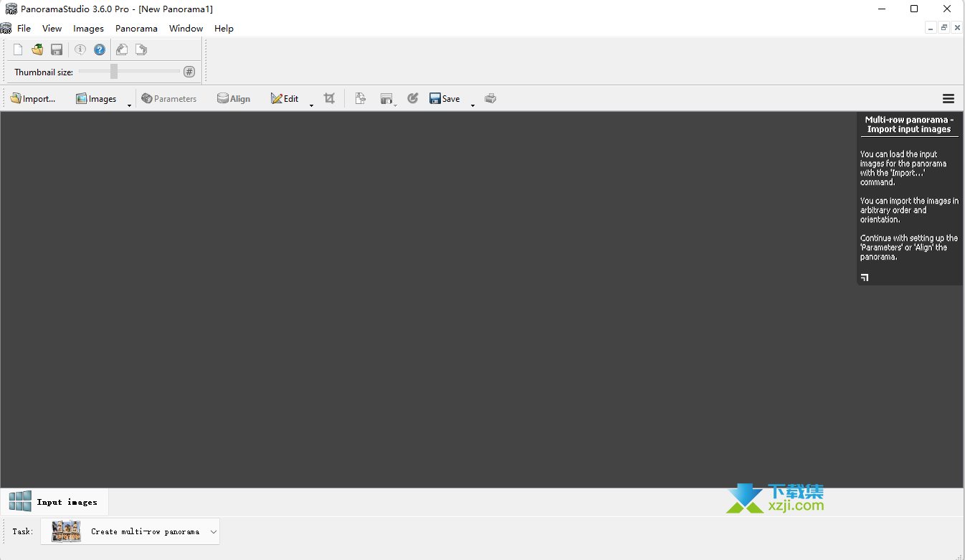Viewport: 965px width, 560px height.
Task: Select the Crop tool icon
Action: click(x=329, y=98)
